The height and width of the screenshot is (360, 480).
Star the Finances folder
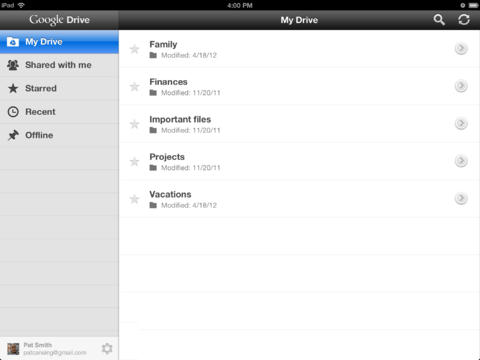tap(134, 87)
